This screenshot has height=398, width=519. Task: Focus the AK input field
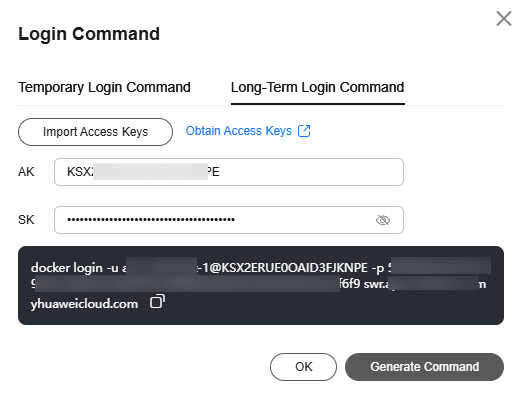point(229,172)
